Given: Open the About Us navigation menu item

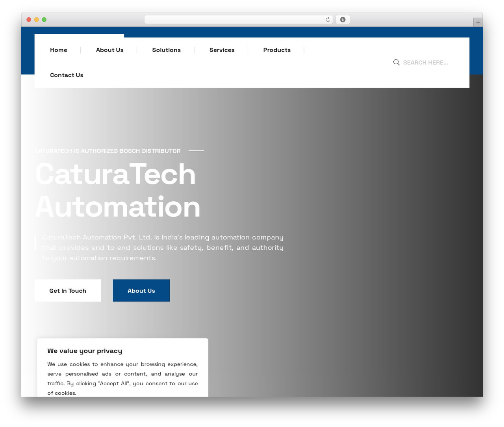Looking at the screenshot, I should [110, 50].
